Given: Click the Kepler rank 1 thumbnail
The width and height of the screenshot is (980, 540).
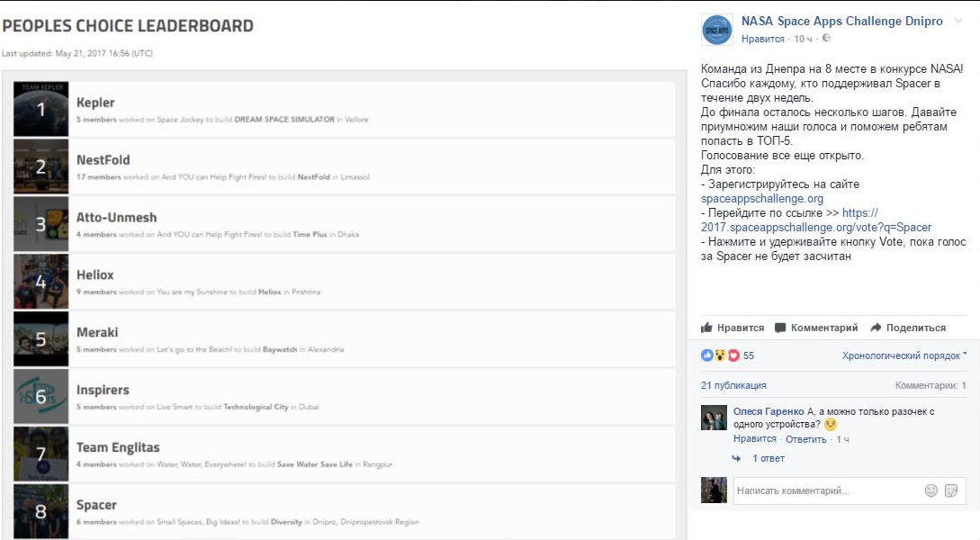Looking at the screenshot, I should [40, 109].
